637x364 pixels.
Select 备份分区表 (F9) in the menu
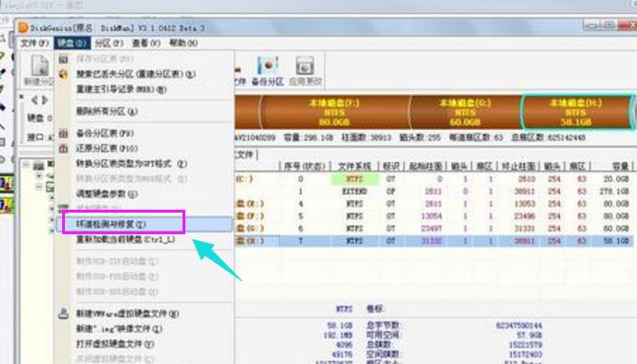(x=104, y=134)
